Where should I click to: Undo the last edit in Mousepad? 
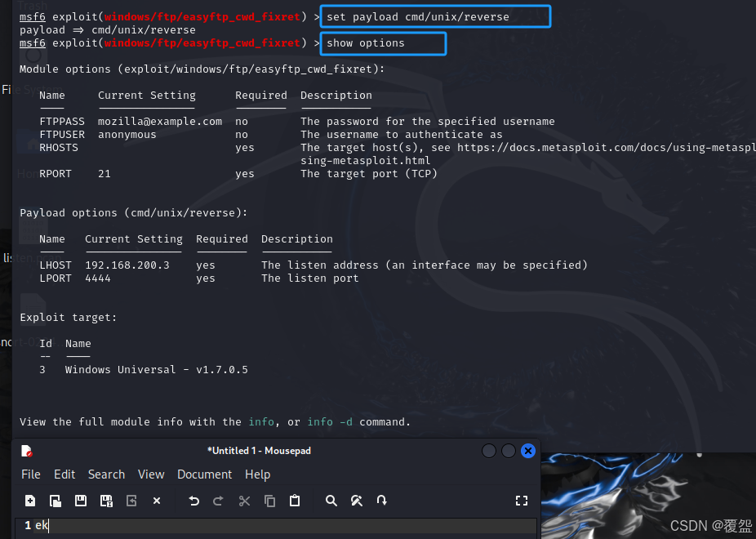(193, 501)
